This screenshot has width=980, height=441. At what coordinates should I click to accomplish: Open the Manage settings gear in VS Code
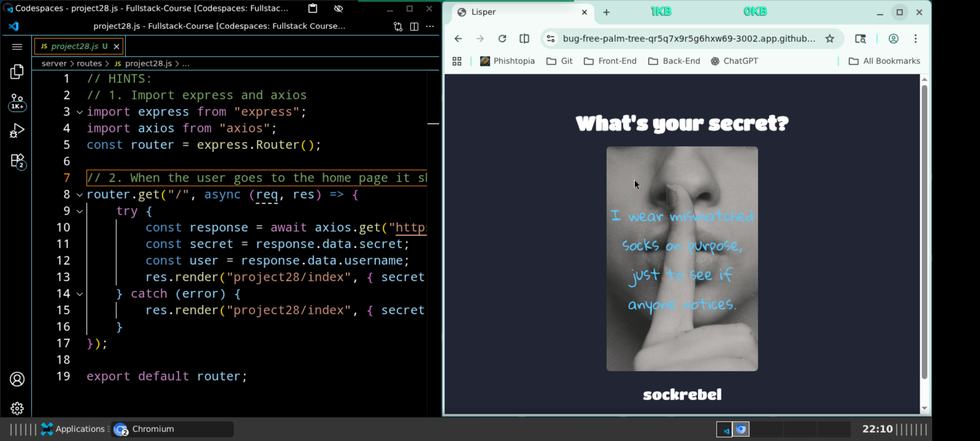(x=17, y=408)
